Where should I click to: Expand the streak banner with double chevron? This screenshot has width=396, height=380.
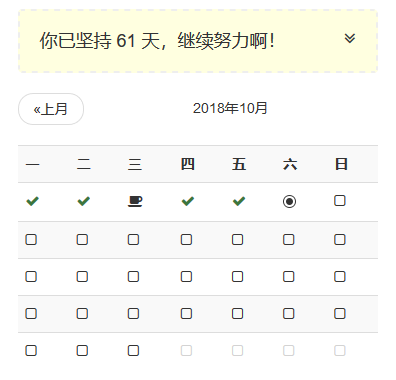(350, 38)
